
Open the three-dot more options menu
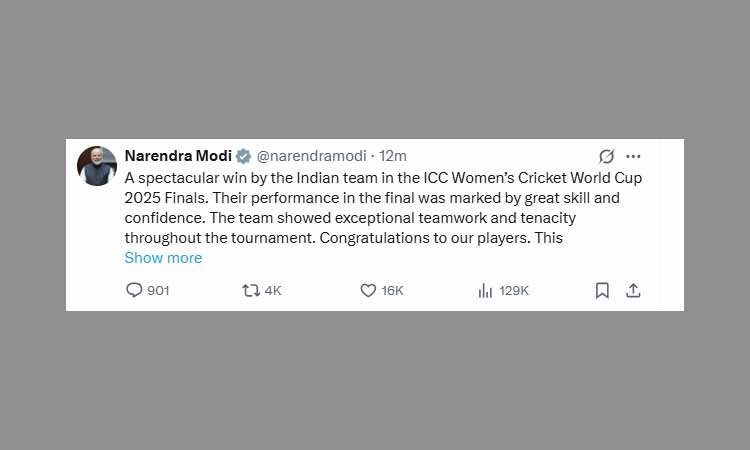(x=633, y=156)
